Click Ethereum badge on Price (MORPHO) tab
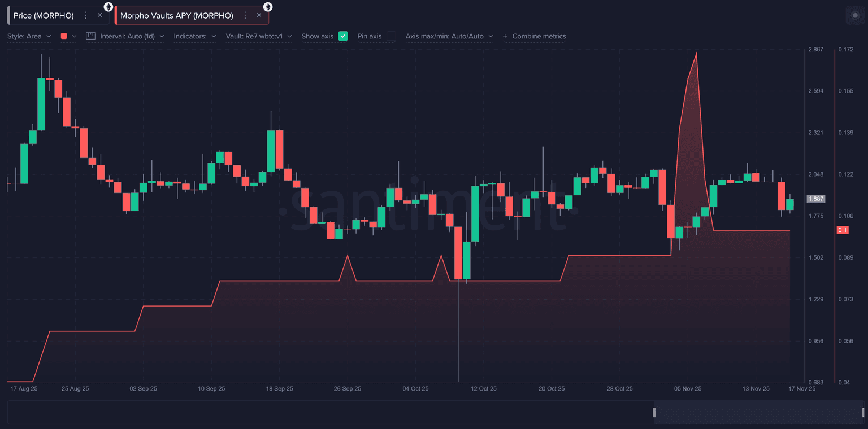 coord(108,7)
